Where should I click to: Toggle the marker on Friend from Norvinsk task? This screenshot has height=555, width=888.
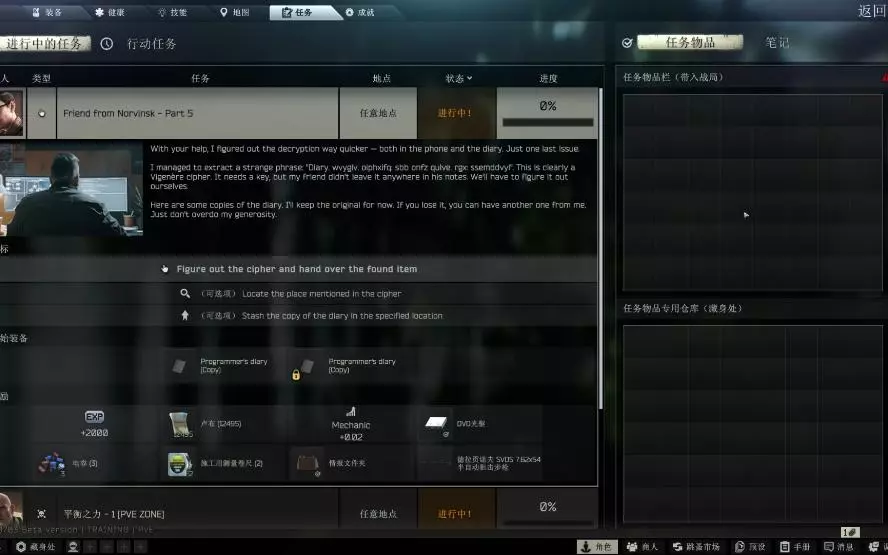42,113
